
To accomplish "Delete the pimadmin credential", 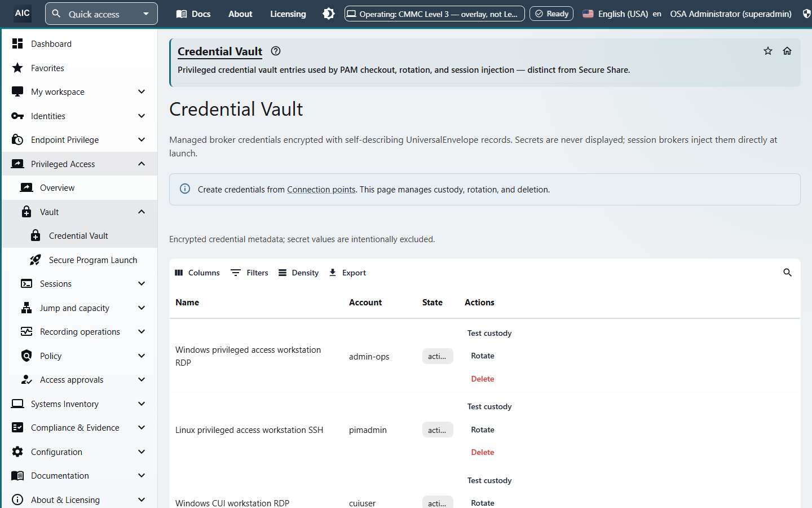I will tap(483, 452).
